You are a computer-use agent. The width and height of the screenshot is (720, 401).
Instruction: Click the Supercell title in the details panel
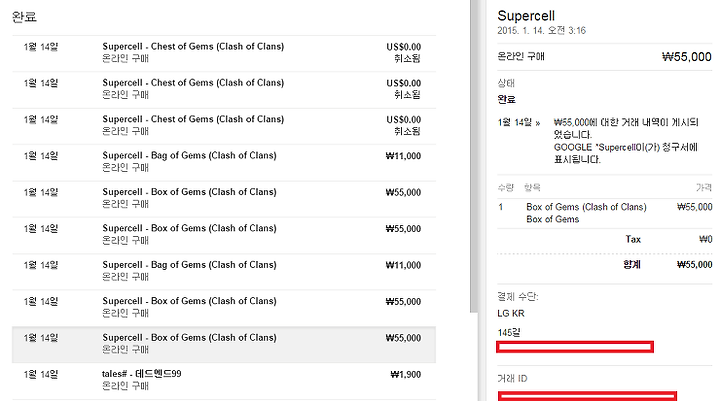(x=526, y=16)
